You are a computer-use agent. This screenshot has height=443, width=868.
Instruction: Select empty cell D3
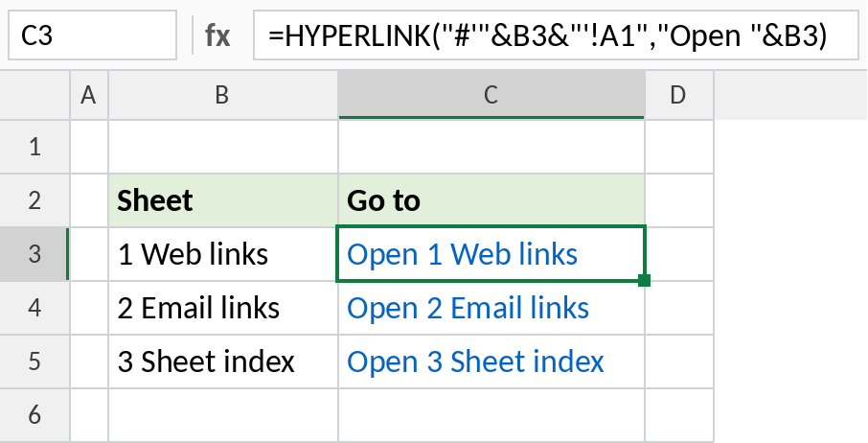[x=679, y=254]
